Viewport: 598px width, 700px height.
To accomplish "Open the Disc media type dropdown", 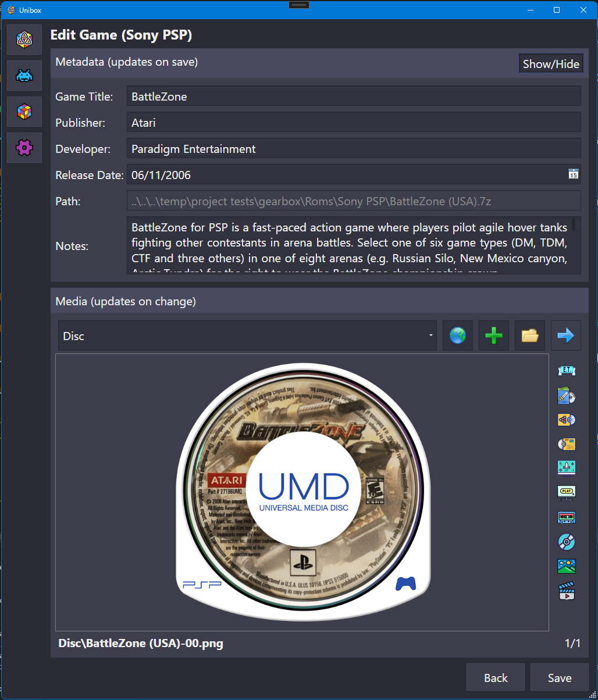I will (x=247, y=335).
